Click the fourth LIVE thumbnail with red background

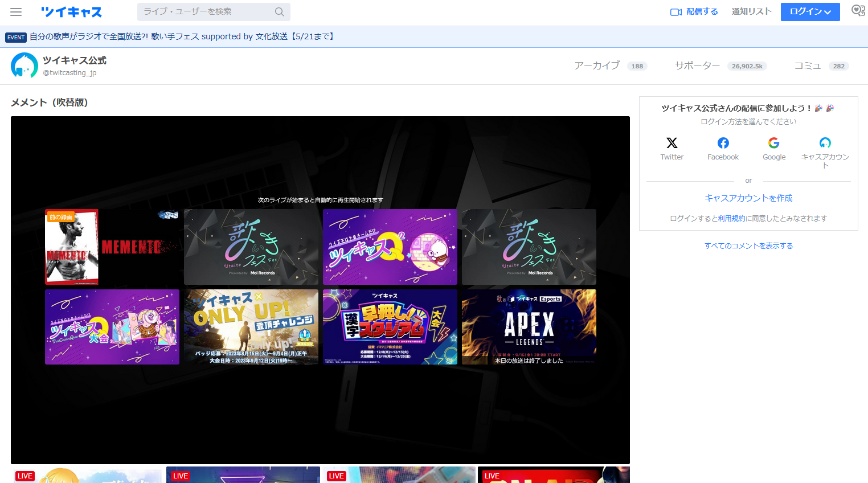[x=554, y=475]
